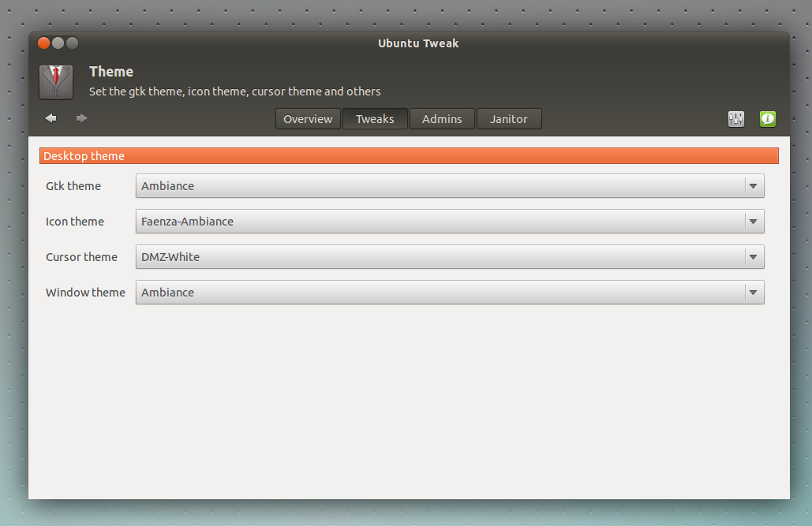Click the Ubuntu Tweak window title
812x526 pixels.
click(418, 43)
